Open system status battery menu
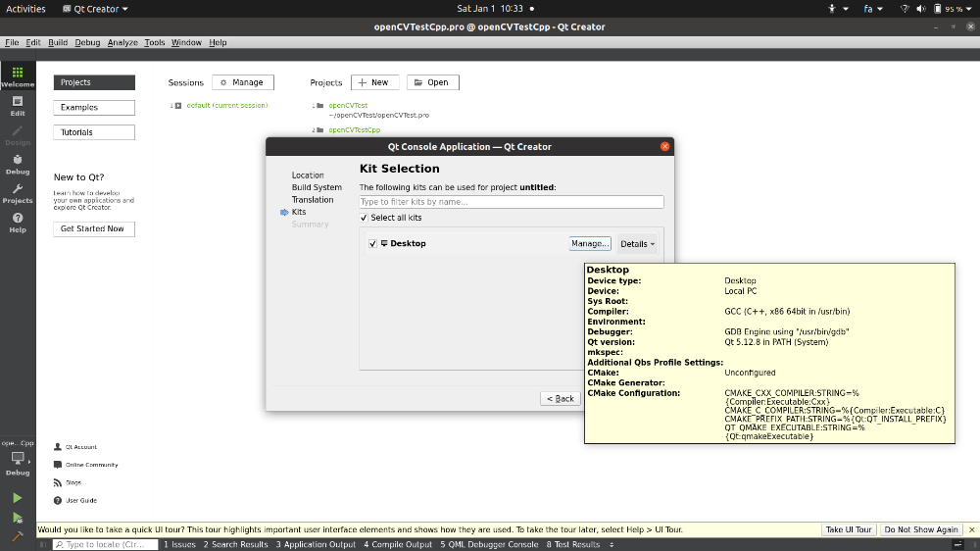This screenshot has height=551, width=980. tap(954, 9)
